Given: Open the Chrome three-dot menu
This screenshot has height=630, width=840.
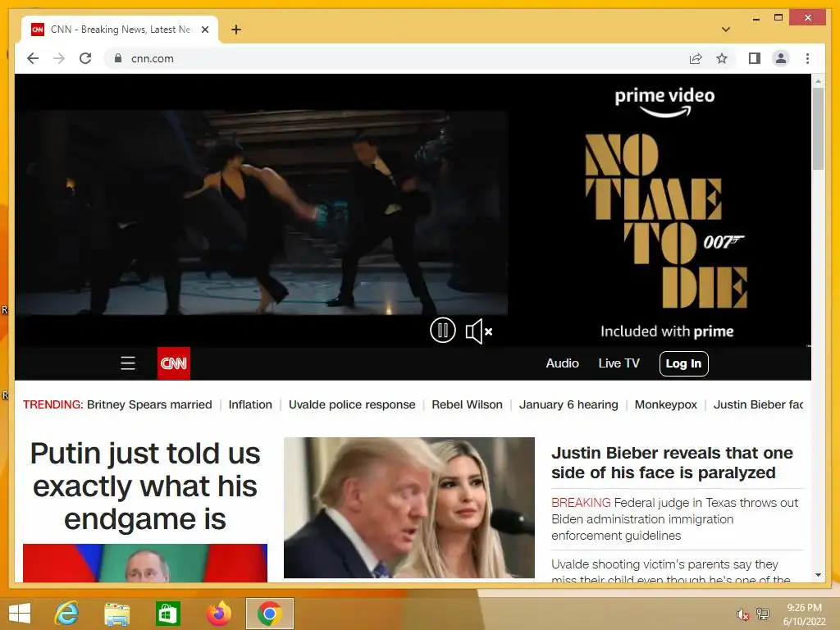Looking at the screenshot, I should pyautogui.click(x=807, y=58).
